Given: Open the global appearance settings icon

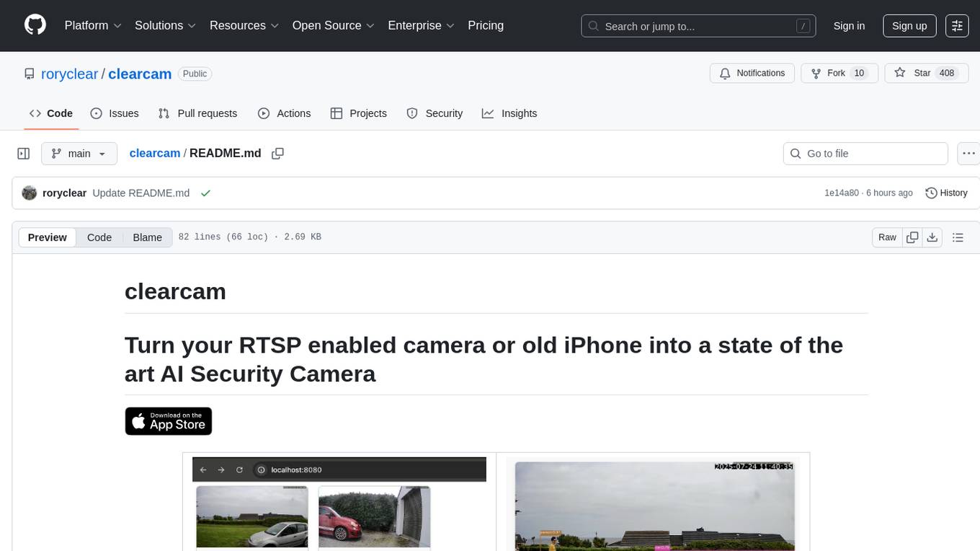Looking at the screenshot, I should [957, 26].
